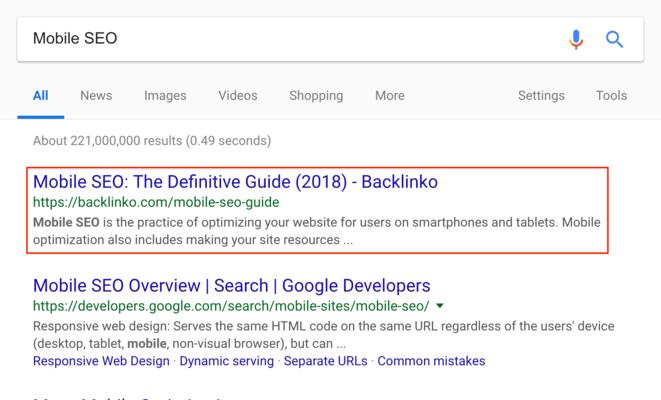Screen dimensions: 661x400
Task: Click the Backlinko snippet description text
Action: pos(317,231)
